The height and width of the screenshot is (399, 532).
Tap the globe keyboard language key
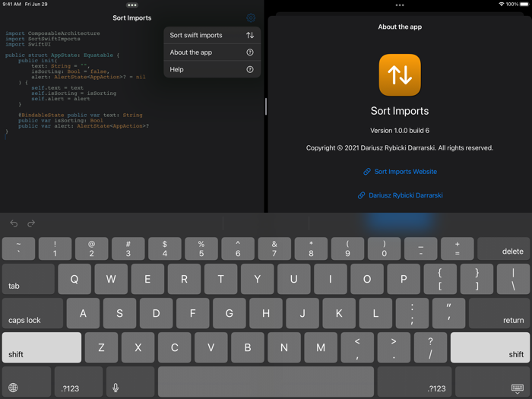click(27, 382)
